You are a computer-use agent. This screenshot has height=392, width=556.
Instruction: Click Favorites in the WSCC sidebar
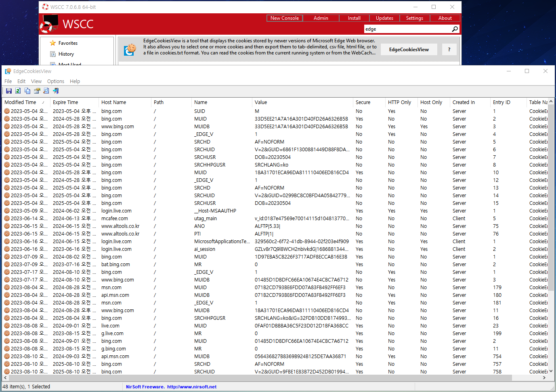tap(68, 43)
